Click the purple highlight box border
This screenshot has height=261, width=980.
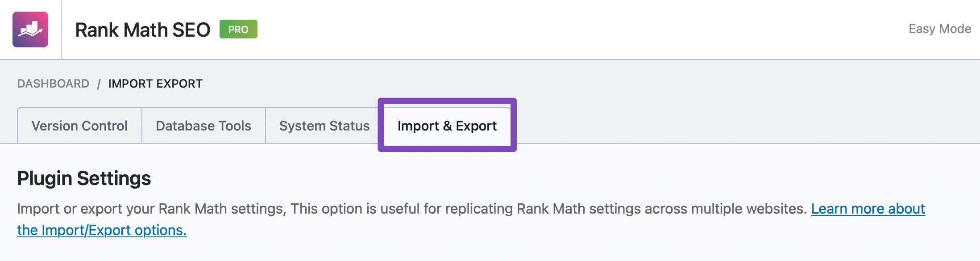(447, 100)
